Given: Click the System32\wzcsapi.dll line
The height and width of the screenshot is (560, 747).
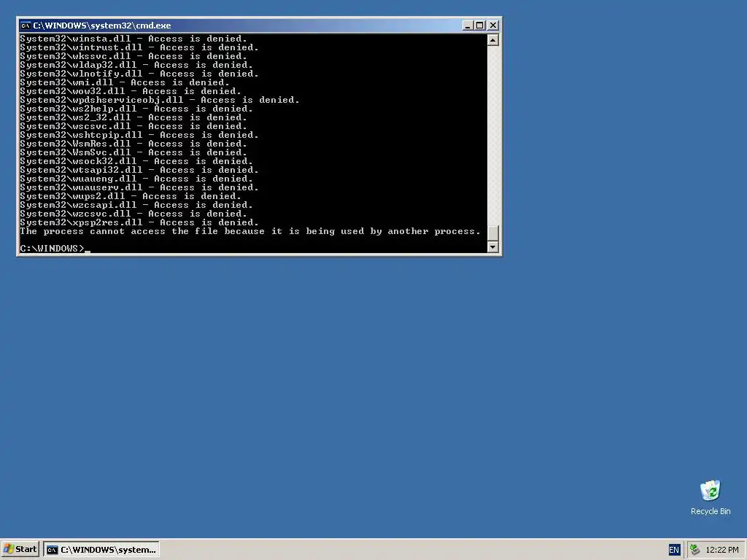Looking at the screenshot, I should [x=136, y=205].
